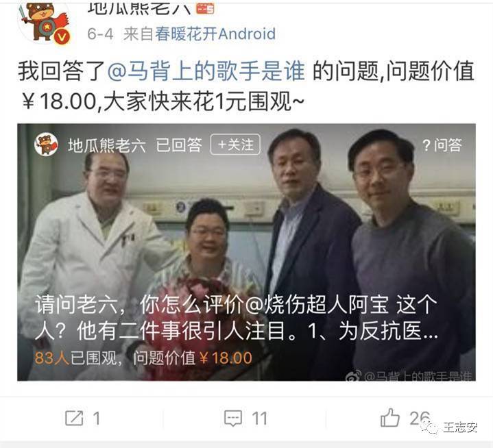Tap 地瓜熊老六 name inside the card
The image size is (493, 448).
coord(107,145)
